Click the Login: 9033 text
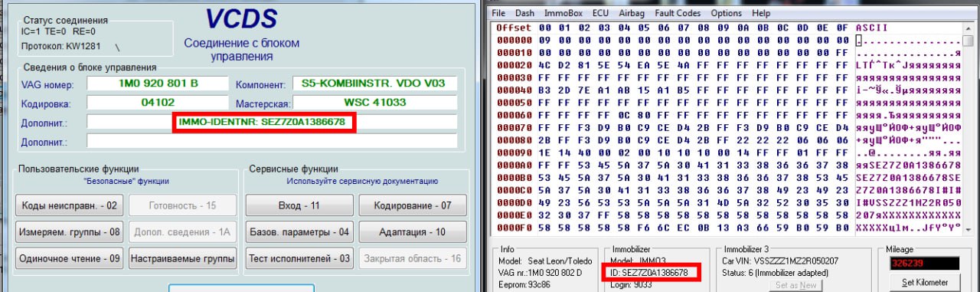The image size is (980, 292). tap(630, 284)
